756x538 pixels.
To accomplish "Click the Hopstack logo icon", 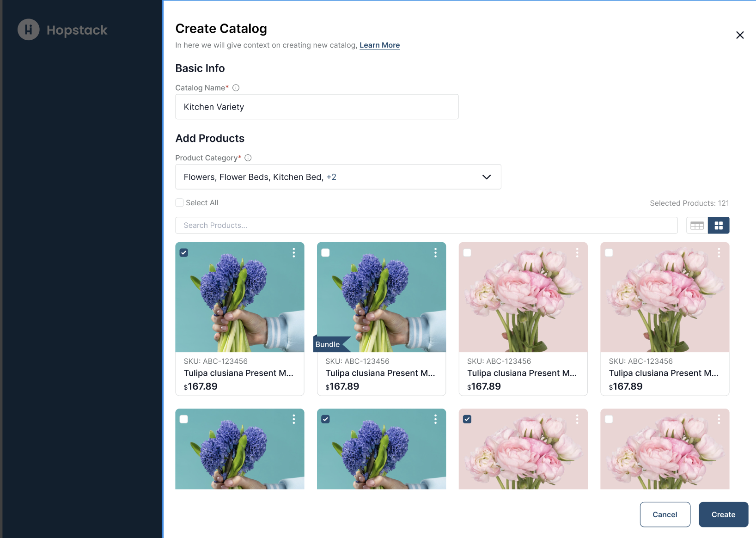I will coord(29,30).
